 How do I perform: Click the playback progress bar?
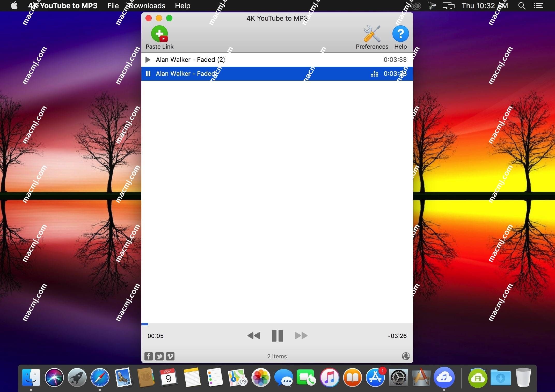coord(277,324)
